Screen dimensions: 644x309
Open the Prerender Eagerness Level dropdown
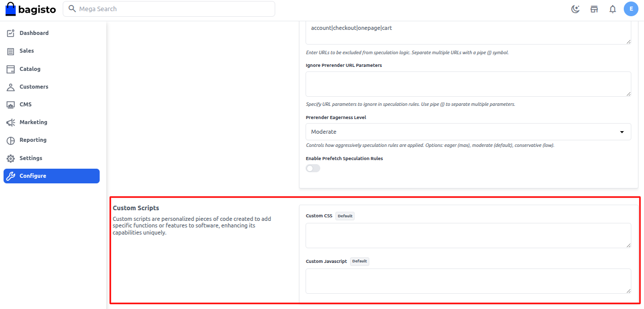point(468,131)
